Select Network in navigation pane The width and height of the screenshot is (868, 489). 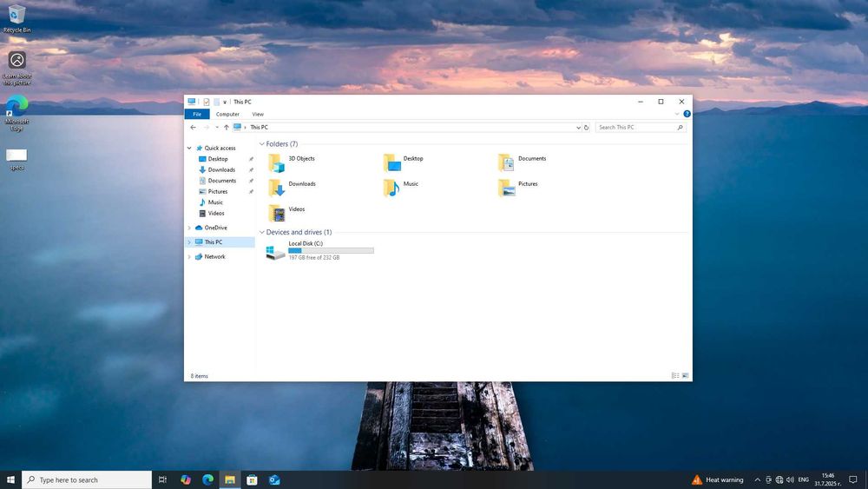pyautogui.click(x=214, y=257)
